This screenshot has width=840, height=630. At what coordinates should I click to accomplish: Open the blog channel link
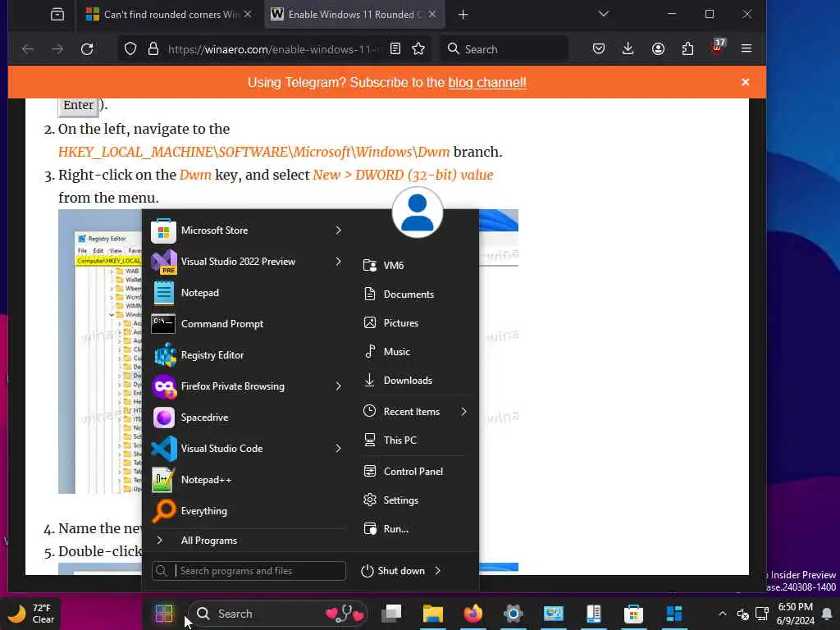487,83
